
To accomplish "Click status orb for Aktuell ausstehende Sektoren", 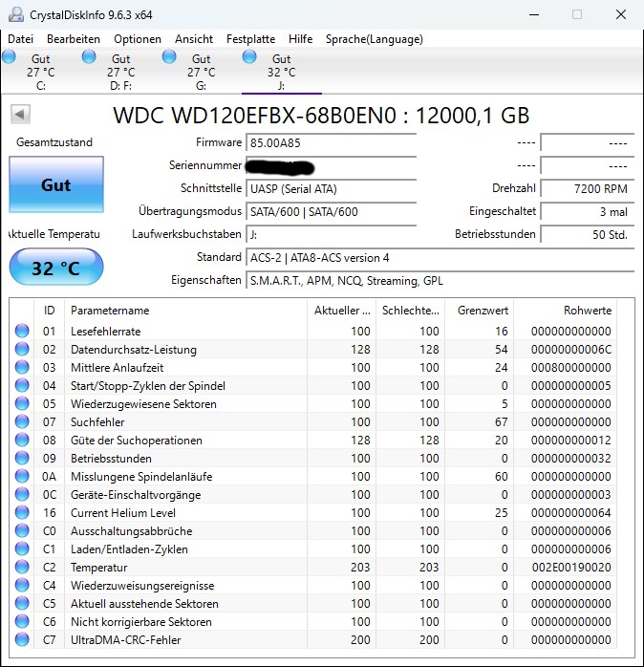I will 22,603.
